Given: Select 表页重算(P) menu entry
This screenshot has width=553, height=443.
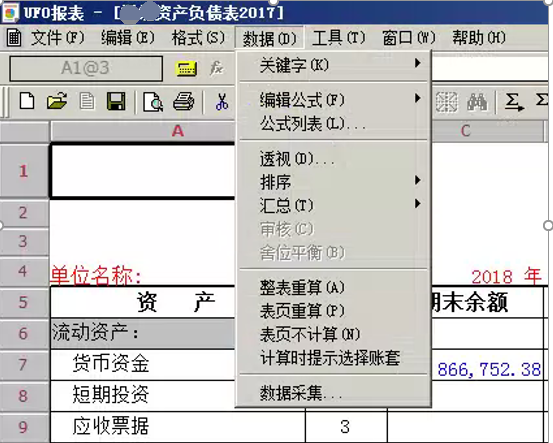Looking at the screenshot, I should point(334,311).
